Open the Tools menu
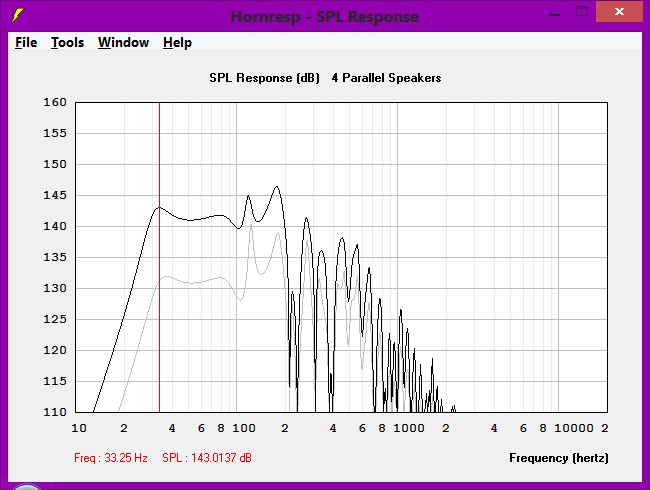The width and height of the screenshot is (650, 490). click(x=68, y=42)
